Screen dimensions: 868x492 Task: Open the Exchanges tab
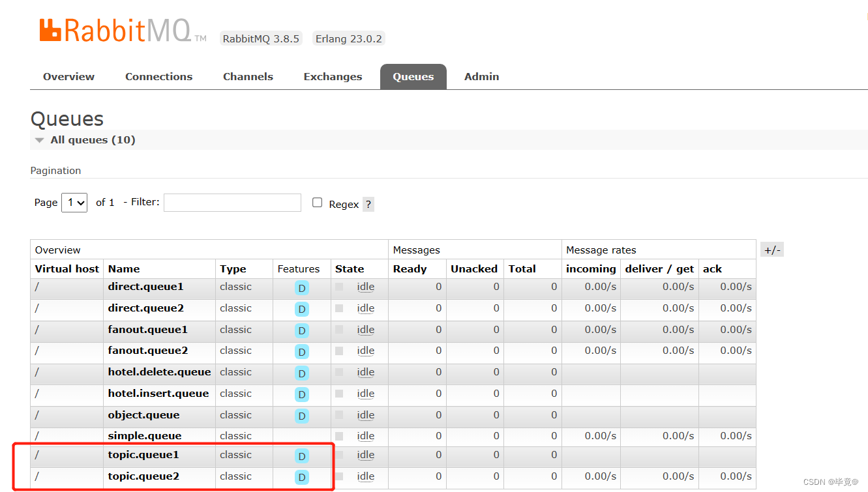pyautogui.click(x=333, y=76)
